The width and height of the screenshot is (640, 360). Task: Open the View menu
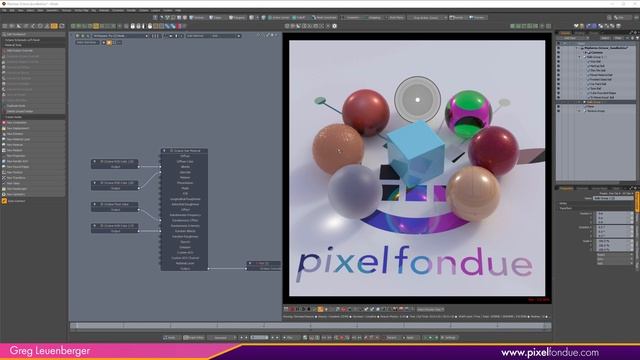click(21, 10)
